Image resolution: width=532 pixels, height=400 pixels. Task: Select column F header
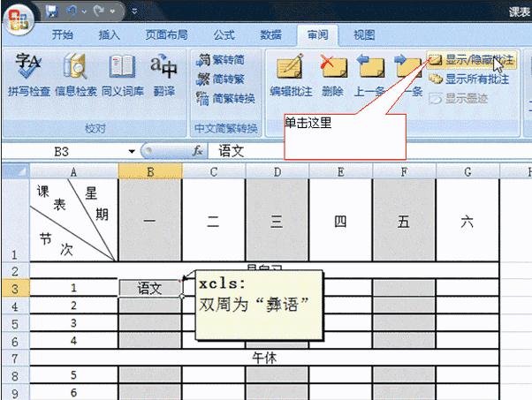tap(404, 172)
